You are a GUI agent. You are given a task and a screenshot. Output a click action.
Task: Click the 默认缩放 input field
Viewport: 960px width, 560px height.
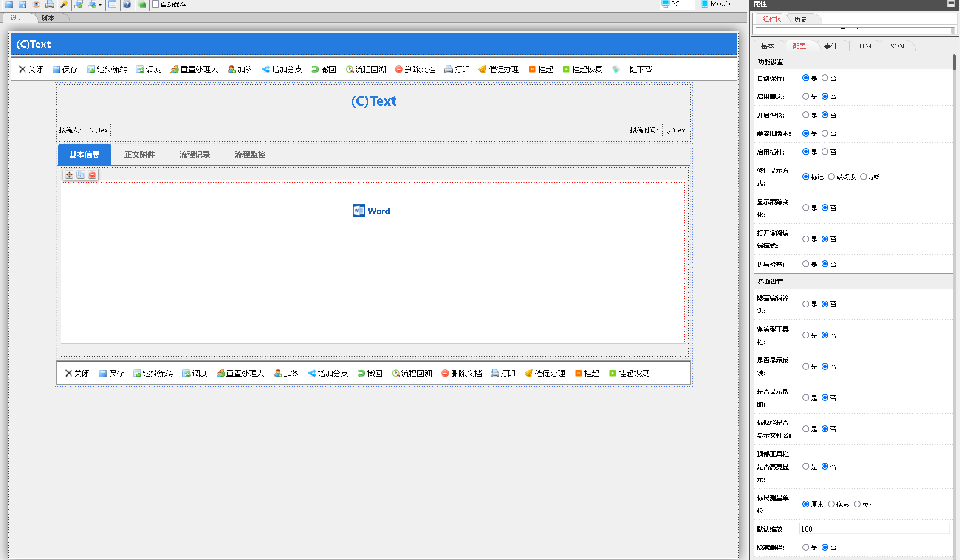coord(874,529)
